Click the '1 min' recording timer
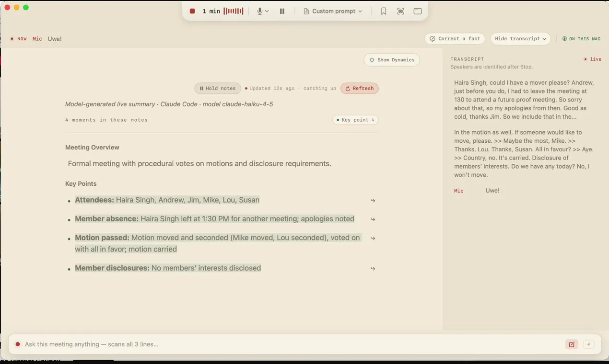 [211, 11]
